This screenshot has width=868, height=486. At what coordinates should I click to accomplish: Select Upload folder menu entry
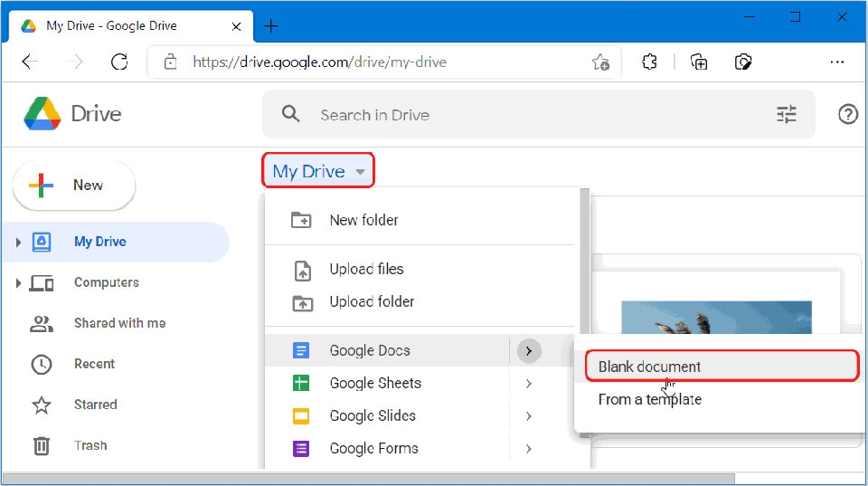pyautogui.click(x=420, y=302)
